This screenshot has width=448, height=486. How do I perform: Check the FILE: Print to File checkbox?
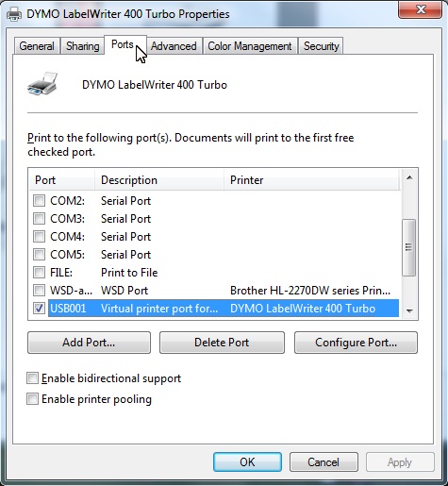pyautogui.click(x=40, y=272)
